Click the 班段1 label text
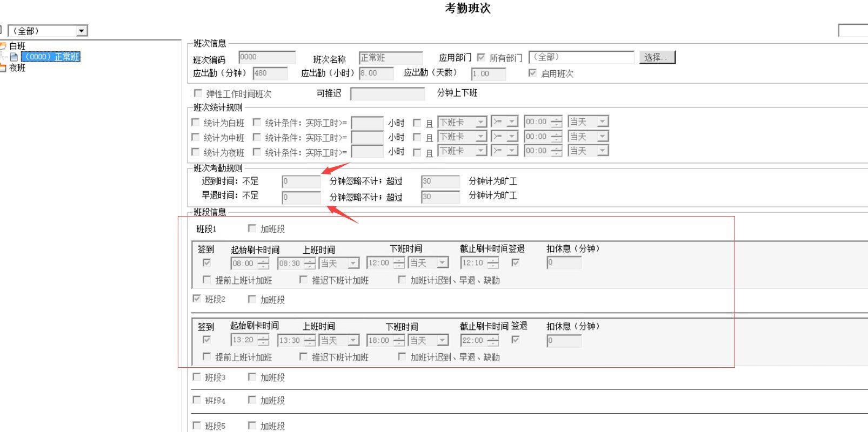868x432 pixels. click(x=206, y=229)
